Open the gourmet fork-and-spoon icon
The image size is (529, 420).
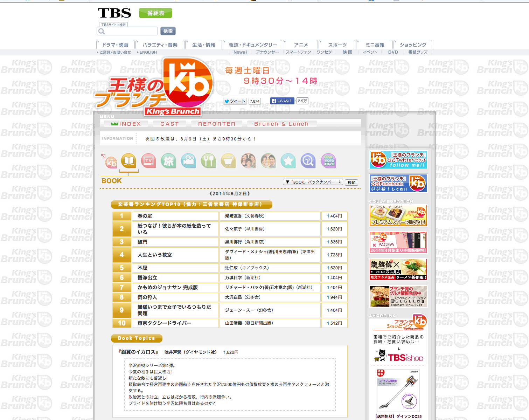208,161
